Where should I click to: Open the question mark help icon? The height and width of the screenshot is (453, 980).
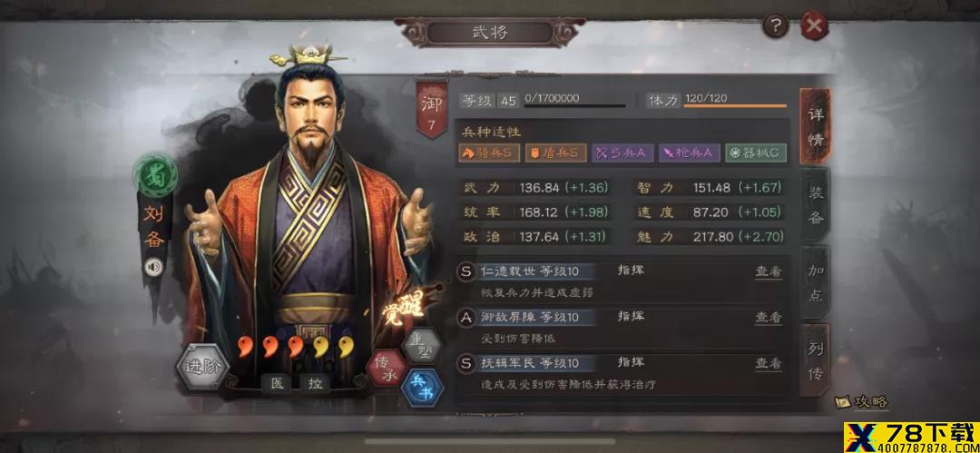click(x=776, y=25)
